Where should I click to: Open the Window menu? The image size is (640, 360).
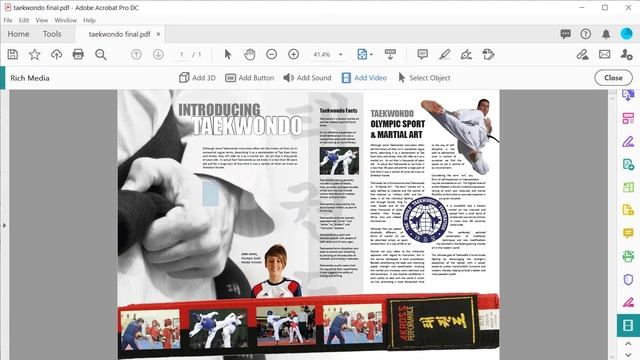tap(65, 20)
